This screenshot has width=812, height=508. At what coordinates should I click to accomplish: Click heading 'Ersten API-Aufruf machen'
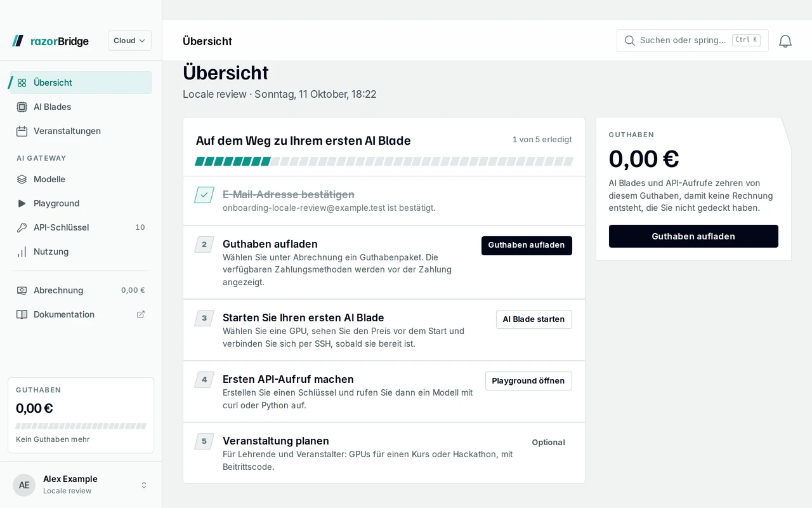coord(288,379)
